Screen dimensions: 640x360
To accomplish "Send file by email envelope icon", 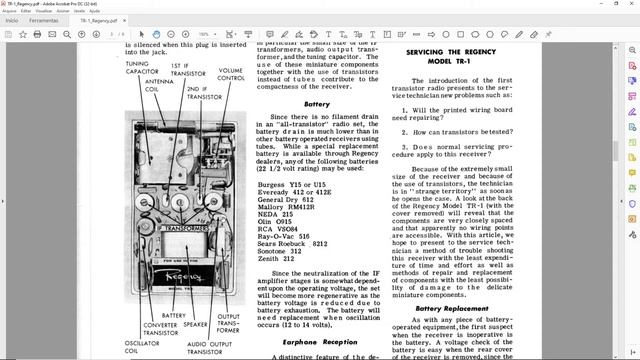I will tap(52, 35).
